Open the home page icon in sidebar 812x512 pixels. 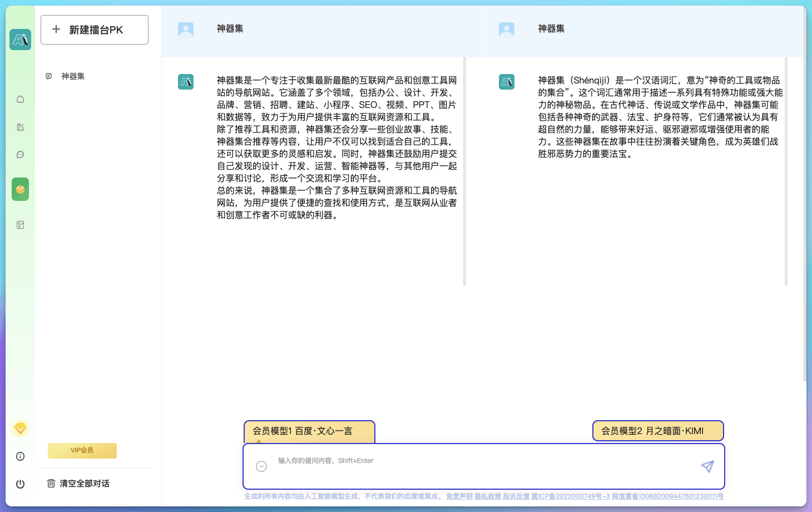click(x=21, y=99)
